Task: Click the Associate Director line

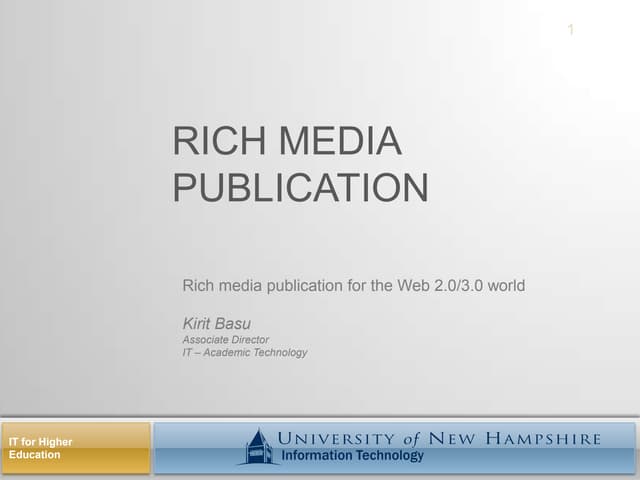Action: pyautogui.click(x=225, y=339)
